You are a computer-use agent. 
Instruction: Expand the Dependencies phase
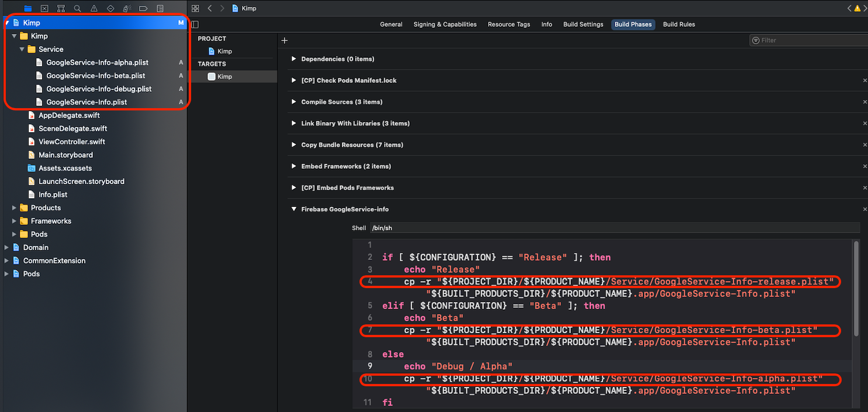point(294,59)
